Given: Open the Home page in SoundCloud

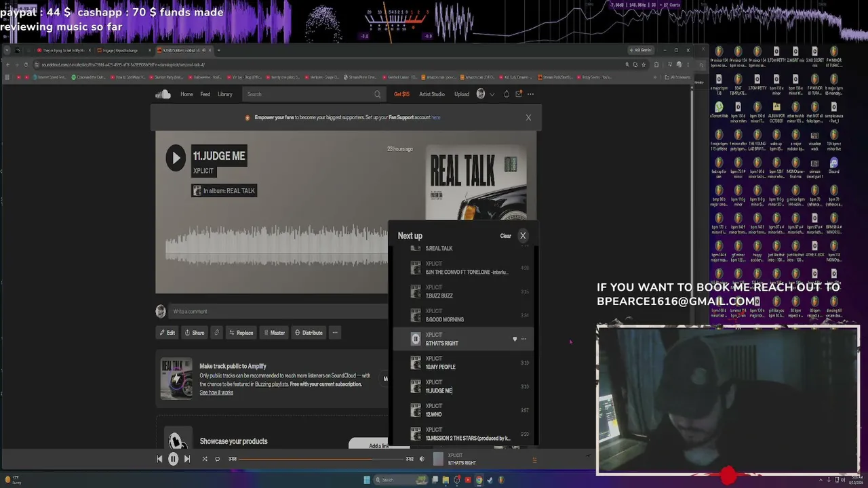Looking at the screenshot, I should click(186, 94).
